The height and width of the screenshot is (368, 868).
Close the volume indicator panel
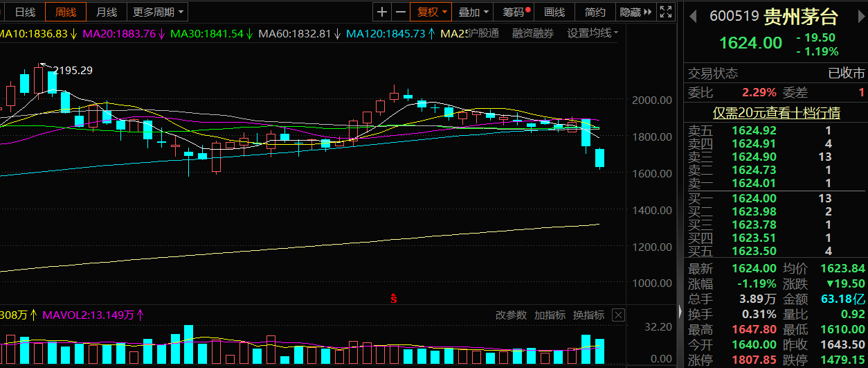(x=618, y=315)
